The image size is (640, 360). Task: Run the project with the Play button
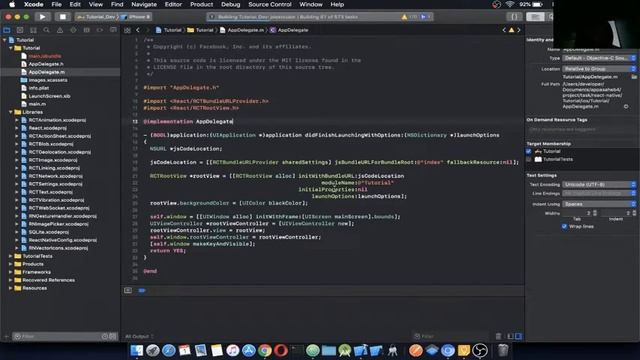pyautogui.click(x=42, y=17)
